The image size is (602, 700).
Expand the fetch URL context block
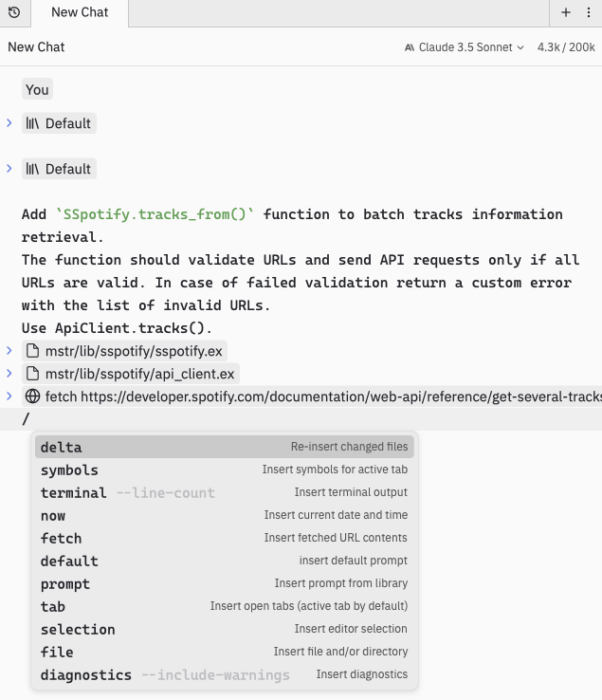[x=9, y=396]
